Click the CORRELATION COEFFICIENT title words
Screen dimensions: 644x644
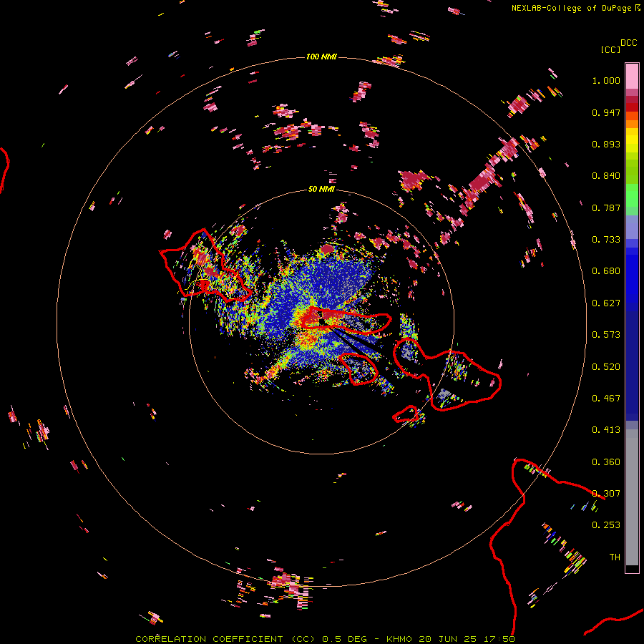[212, 639]
